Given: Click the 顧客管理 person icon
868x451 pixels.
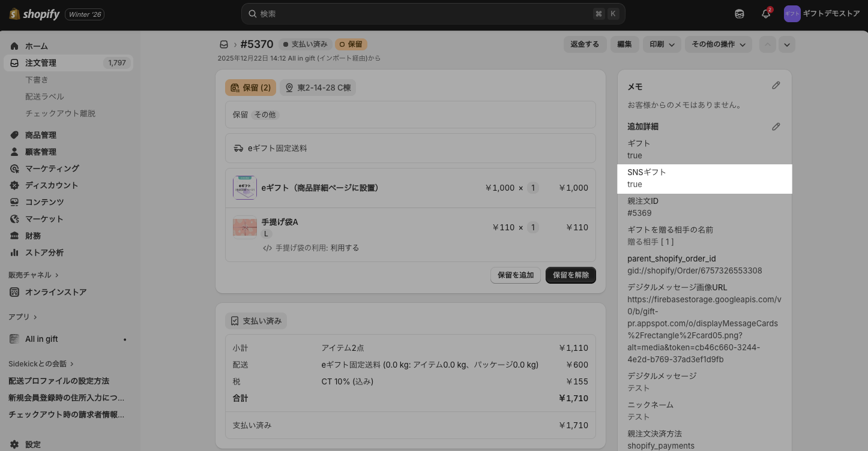Looking at the screenshot, I should 14,152.
